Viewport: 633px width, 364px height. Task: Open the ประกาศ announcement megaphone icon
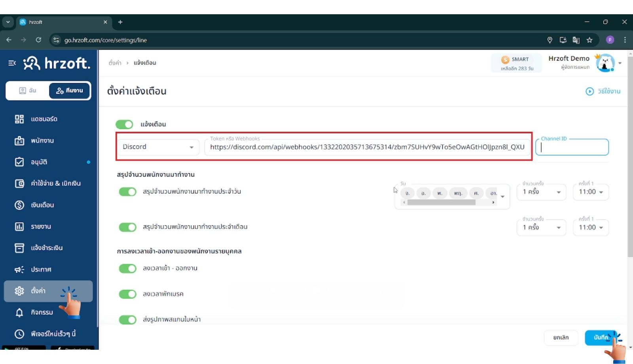pos(19,269)
